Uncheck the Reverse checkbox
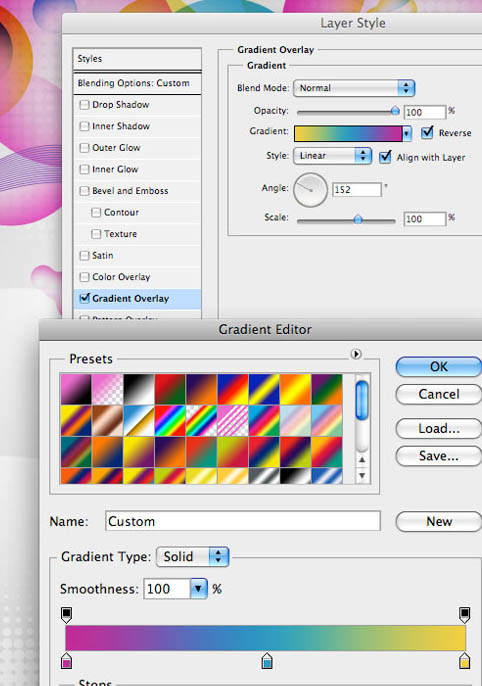This screenshot has width=482, height=686. pos(427,133)
